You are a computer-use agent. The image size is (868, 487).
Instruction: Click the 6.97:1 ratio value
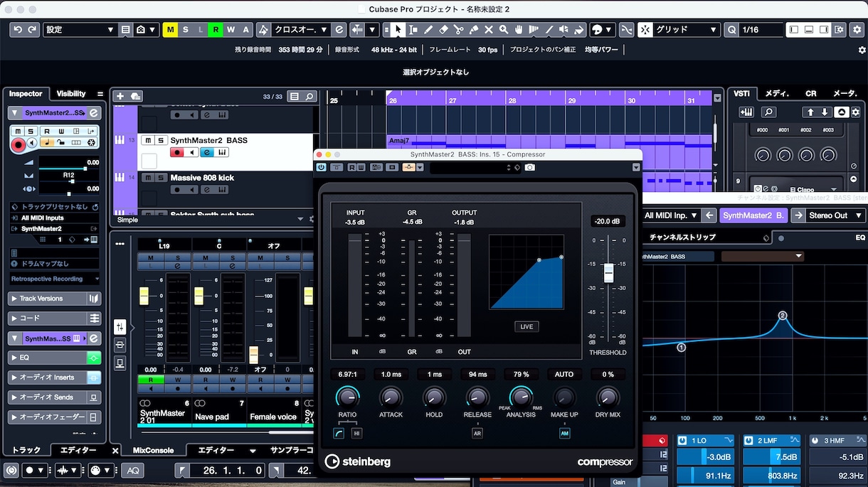347,374
